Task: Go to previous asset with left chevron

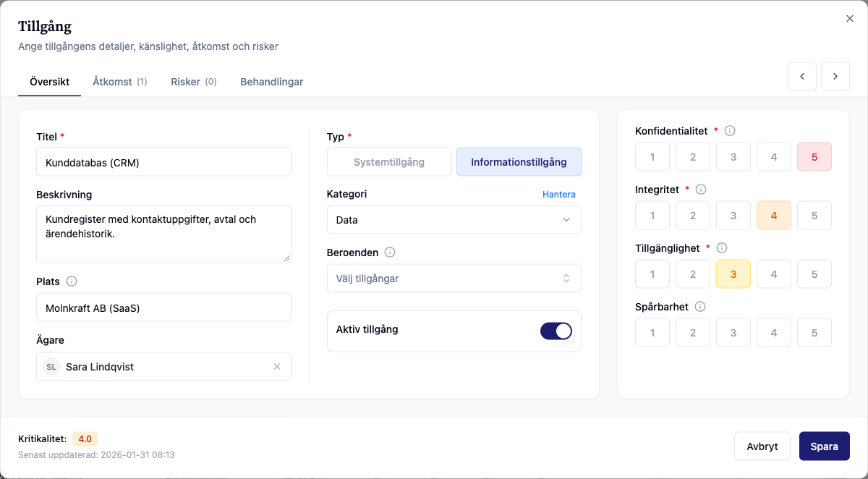Action: tap(802, 76)
